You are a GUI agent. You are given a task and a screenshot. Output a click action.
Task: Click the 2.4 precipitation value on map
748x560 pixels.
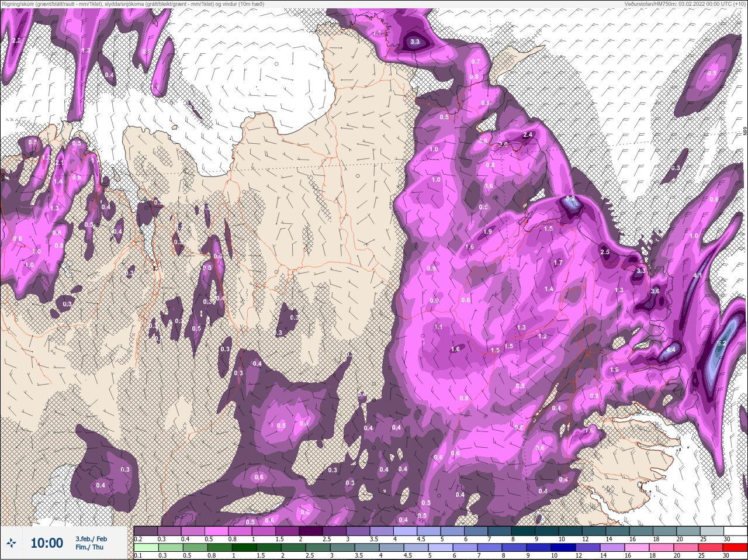(x=528, y=135)
